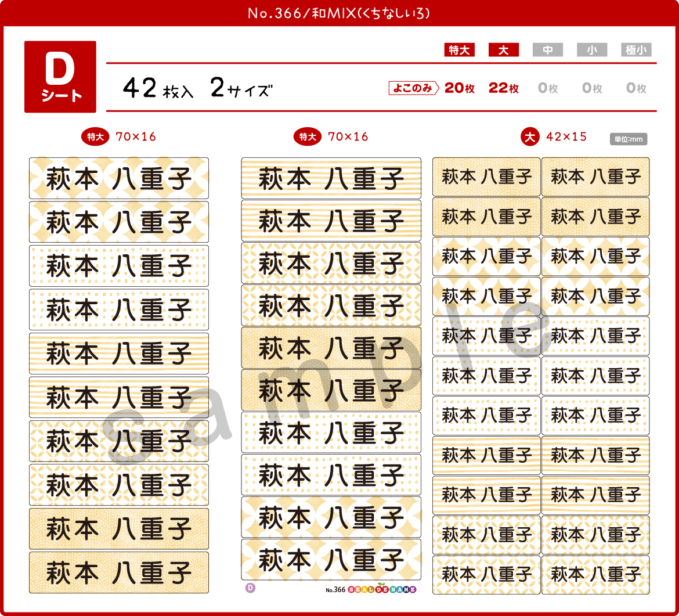This screenshot has height=616, width=679.
Task: Select the gray 中 size badge
Action: 548,50
